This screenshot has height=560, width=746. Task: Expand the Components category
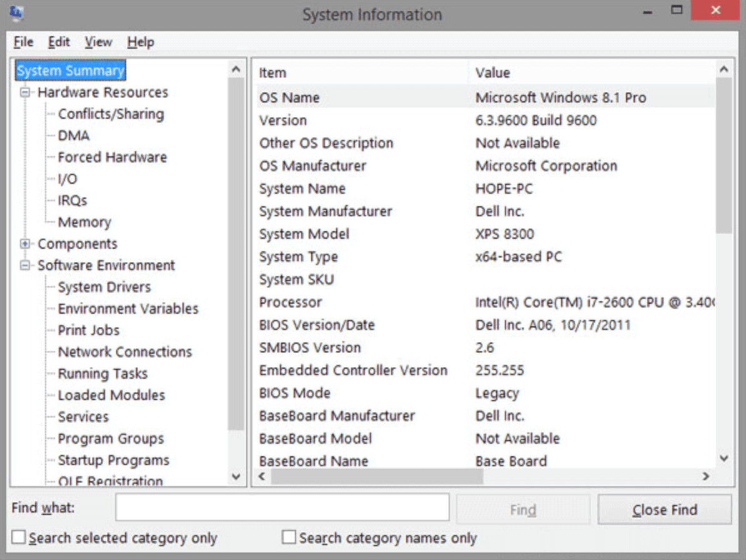coord(24,244)
